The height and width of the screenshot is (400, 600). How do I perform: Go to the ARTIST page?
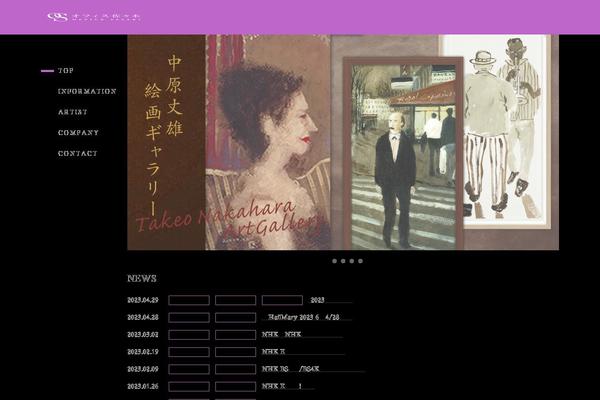(x=73, y=112)
